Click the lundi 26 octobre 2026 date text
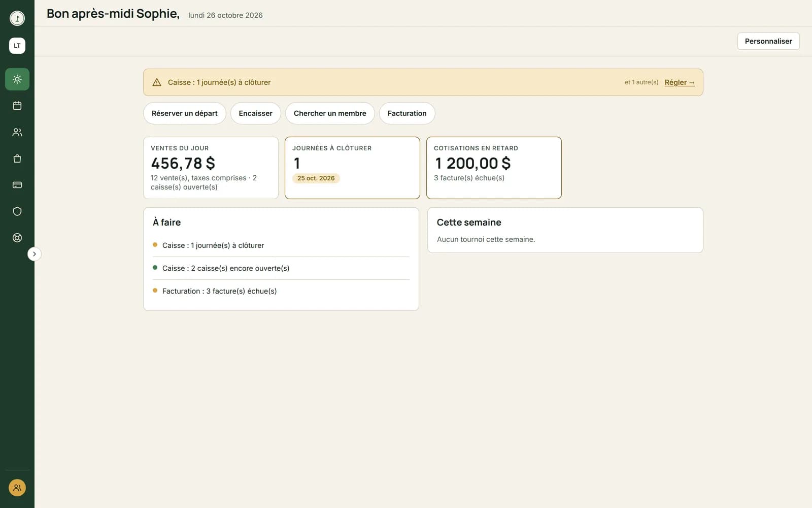The width and height of the screenshot is (812, 508). click(225, 15)
